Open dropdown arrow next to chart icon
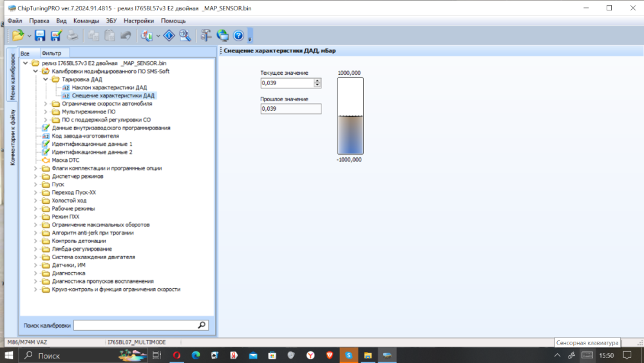The image size is (644, 363). point(158,36)
